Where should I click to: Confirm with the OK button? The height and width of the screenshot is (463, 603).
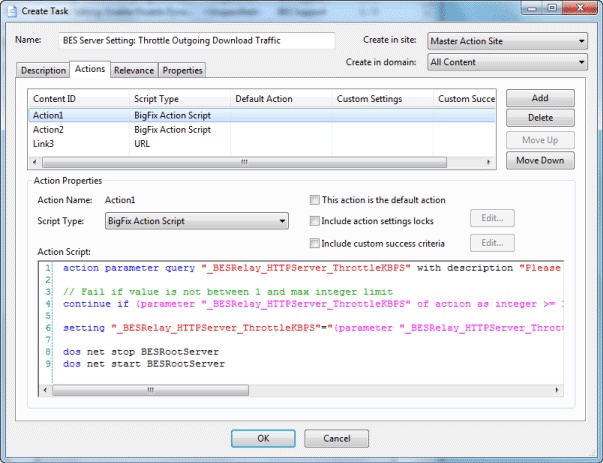(x=263, y=438)
